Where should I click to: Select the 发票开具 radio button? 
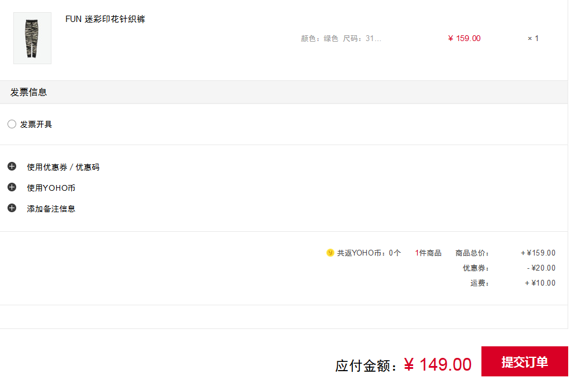tap(12, 124)
